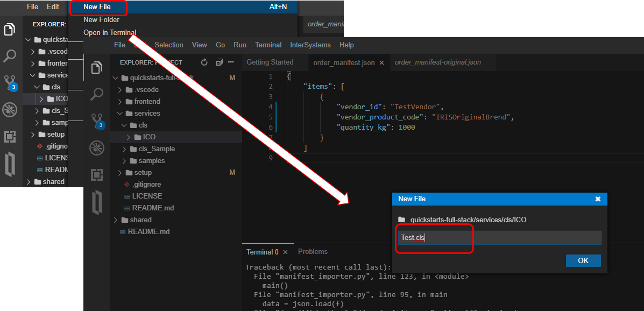Open Extensions icon beside the setup folder row
The image size is (644, 311).
97,174
